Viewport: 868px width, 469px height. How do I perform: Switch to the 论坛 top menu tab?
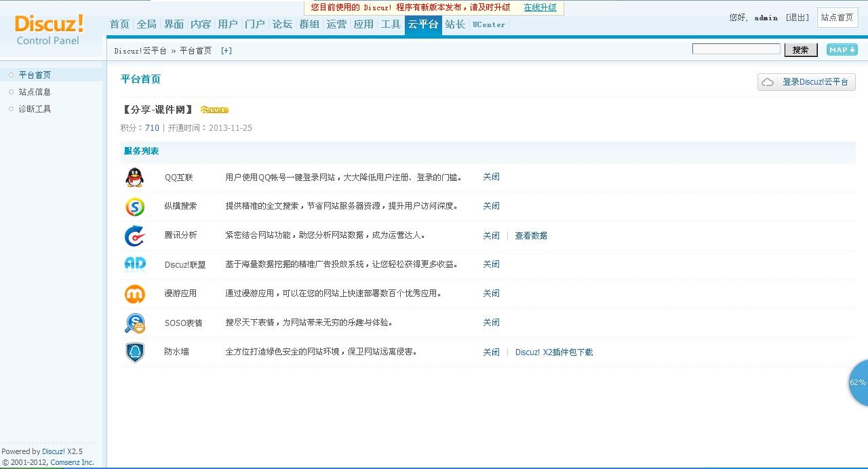click(282, 24)
